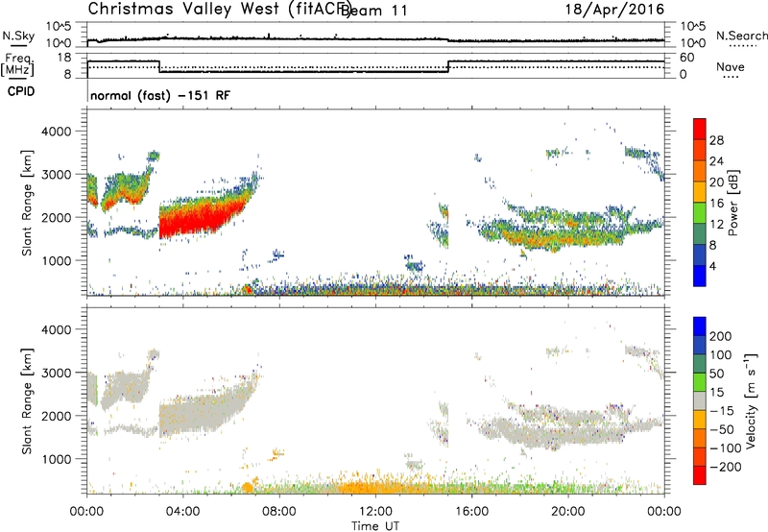
Task: Select the "N.Sky" legend label
Action: (18, 36)
